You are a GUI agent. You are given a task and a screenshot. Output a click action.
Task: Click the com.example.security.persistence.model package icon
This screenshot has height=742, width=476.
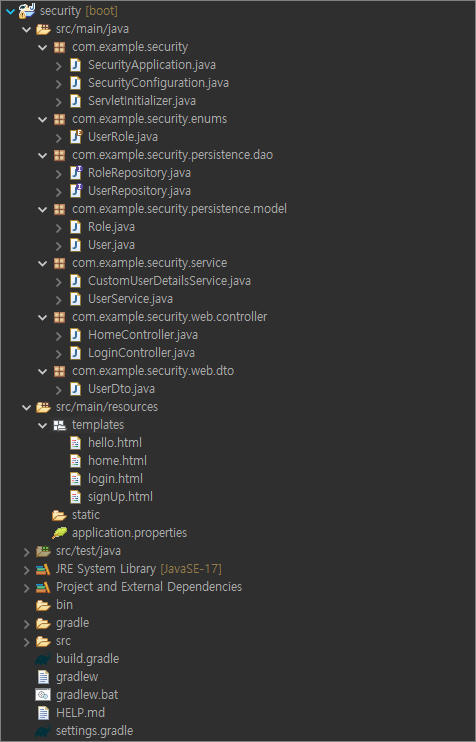coord(59,209)
